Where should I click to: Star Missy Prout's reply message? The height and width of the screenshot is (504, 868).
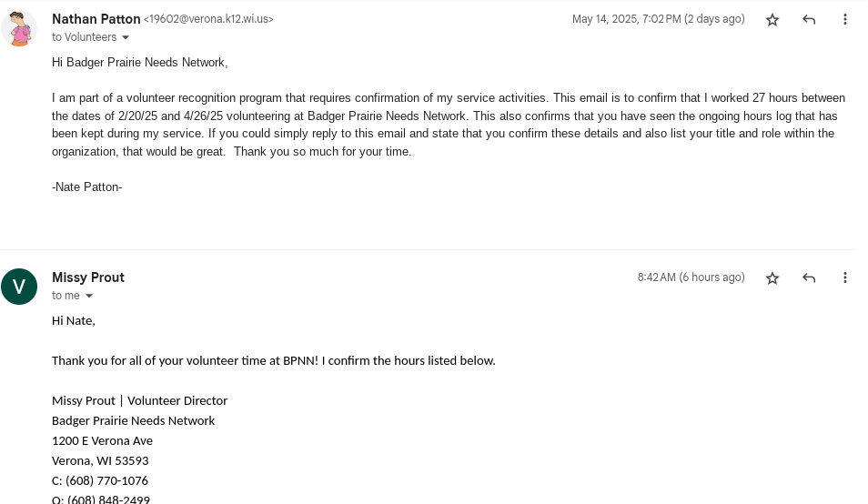point(772,278)
